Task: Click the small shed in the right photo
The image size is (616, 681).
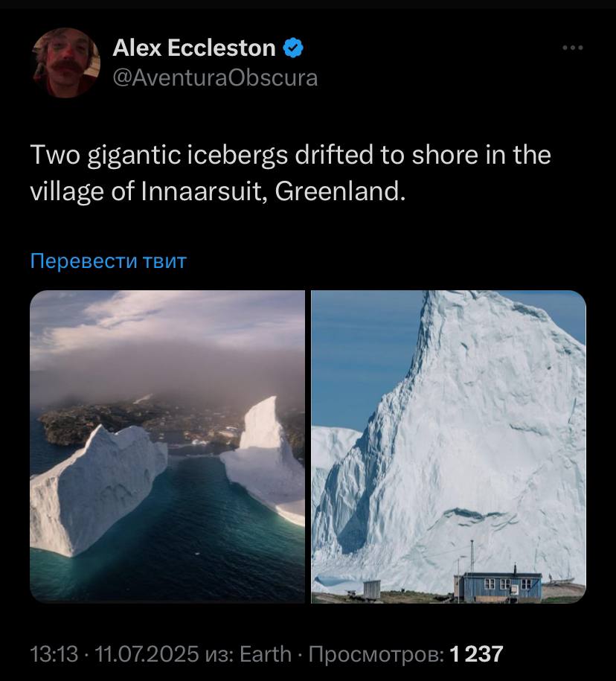Action: pos(371,589)
